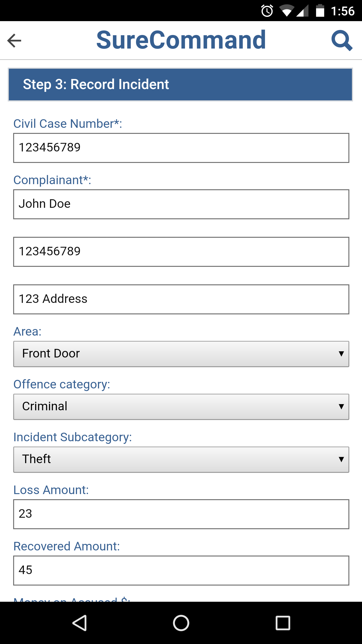Select the phone field under Complainant

tap(181, 252)
